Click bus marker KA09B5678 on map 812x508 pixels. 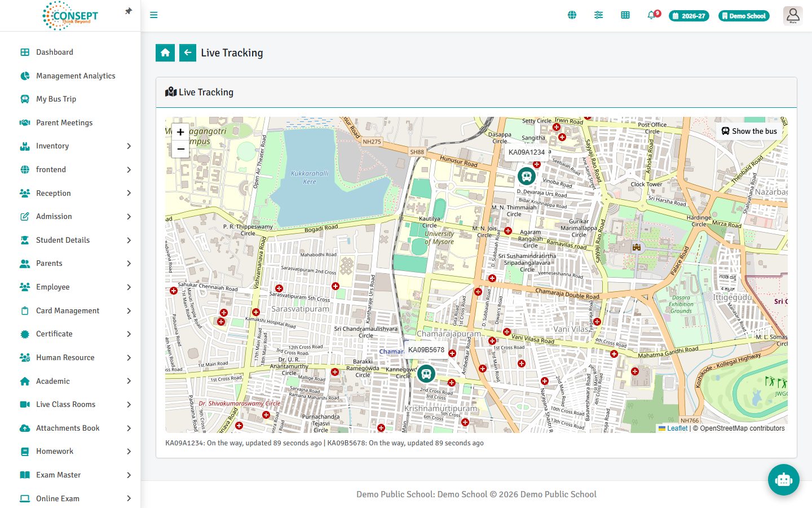[426, 373]
